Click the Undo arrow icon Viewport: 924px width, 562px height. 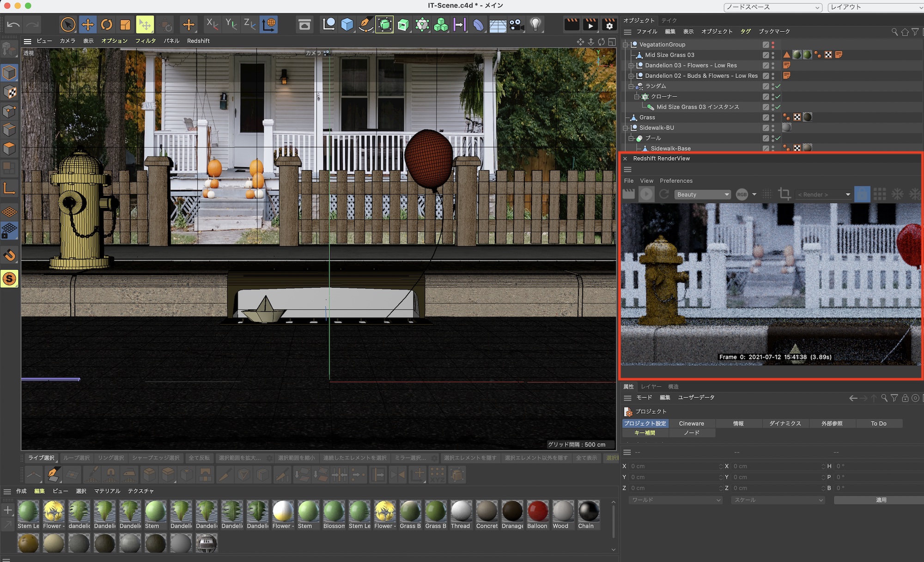pyautogui.click(x=13, y=24)
